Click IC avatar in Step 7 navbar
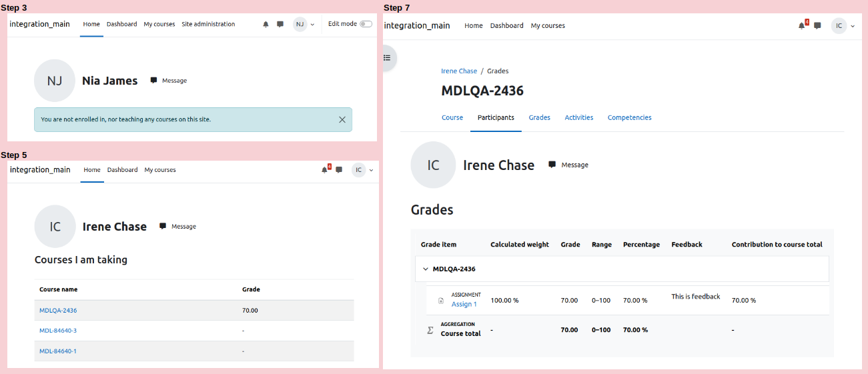The width and height of the screenshot is (868, 374). 839,26
